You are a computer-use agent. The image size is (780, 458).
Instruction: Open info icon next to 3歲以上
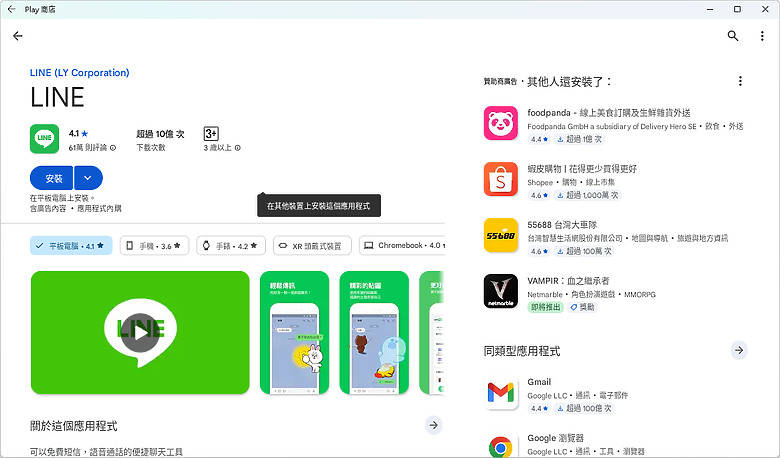[237, 148]
